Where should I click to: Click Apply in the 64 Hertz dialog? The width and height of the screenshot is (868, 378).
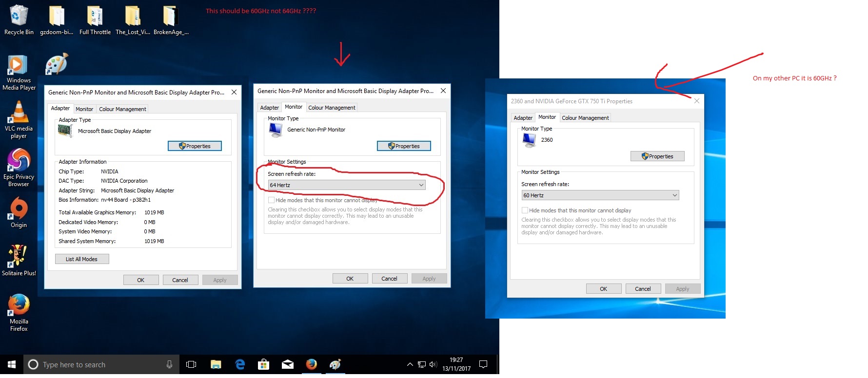[429, 279]
